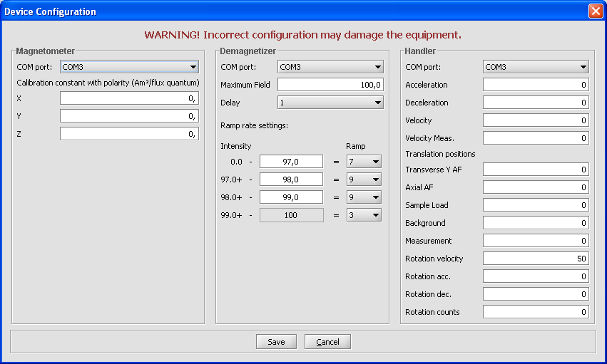Screen dimensions: 607x364
Task: Click the red WARNING message text
Action: tap(302, 35)
